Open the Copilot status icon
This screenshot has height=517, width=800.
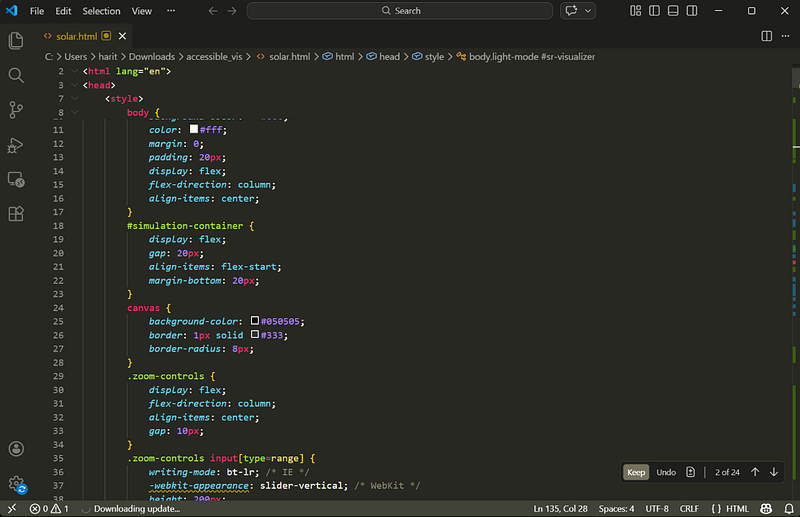point(766,508)
